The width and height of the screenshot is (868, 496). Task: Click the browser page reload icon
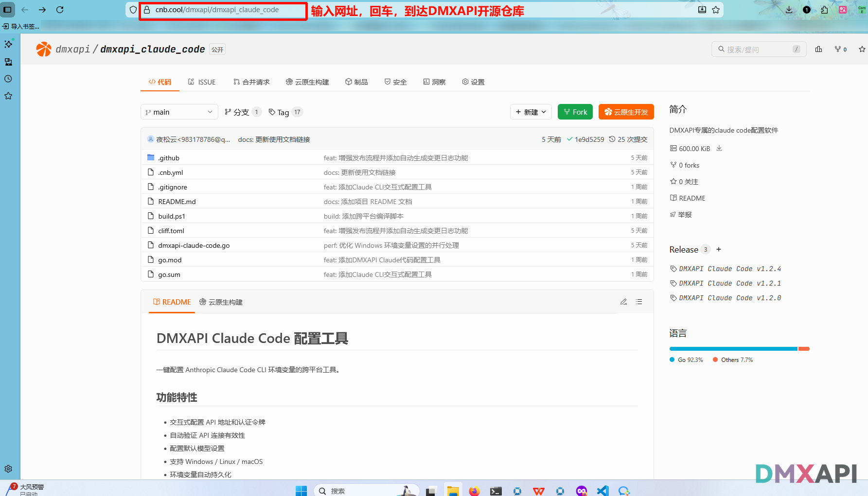click(60, 10)
